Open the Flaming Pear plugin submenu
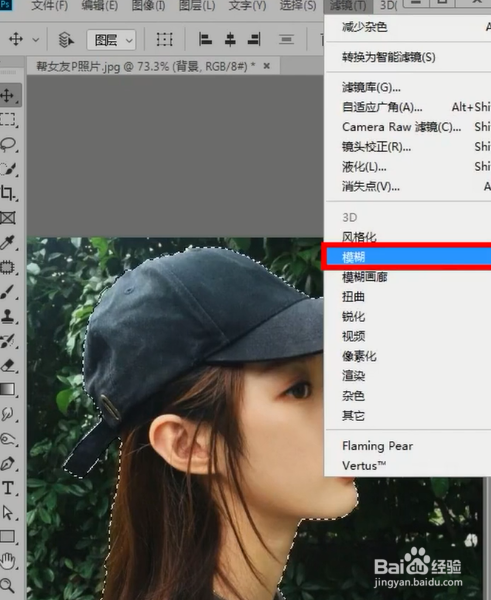This screenshot has height=600, width=491. tap(408, 446)
